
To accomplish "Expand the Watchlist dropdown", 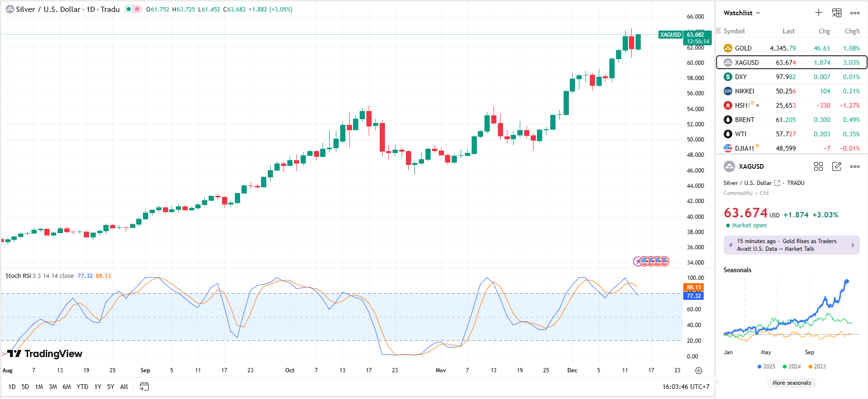I will (742, 13).
